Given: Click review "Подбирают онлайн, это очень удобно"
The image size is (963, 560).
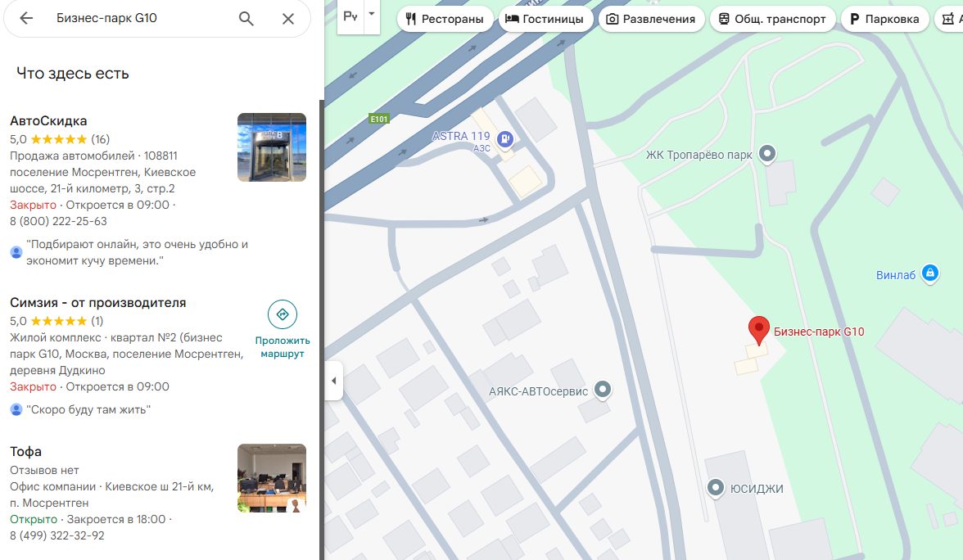Looking at the screenshot, I should pyautogui.click(x=137, y=252).
